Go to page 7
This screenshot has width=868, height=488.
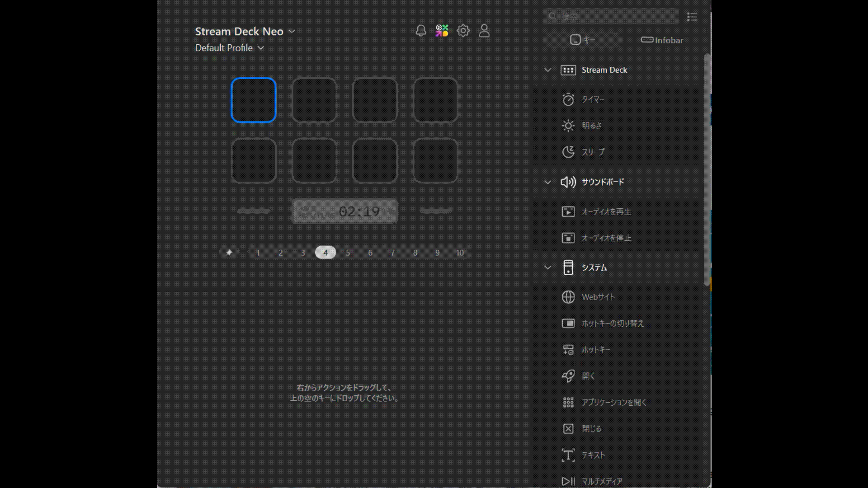tap(392, 253)
